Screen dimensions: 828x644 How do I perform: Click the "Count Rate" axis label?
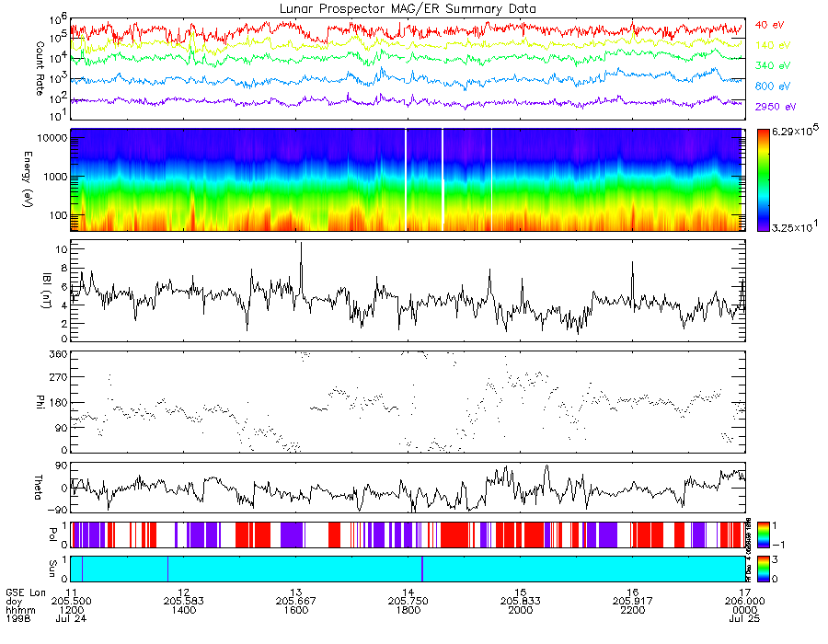pos(40,68)
